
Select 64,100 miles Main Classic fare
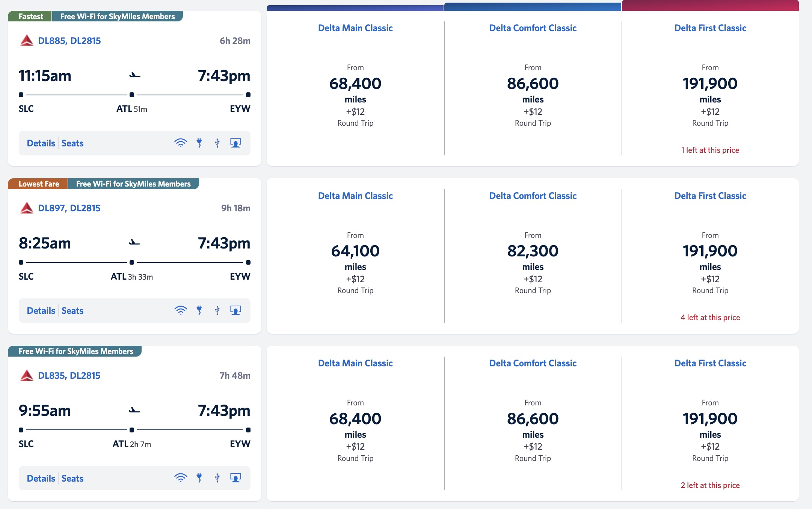click(355, 263)
